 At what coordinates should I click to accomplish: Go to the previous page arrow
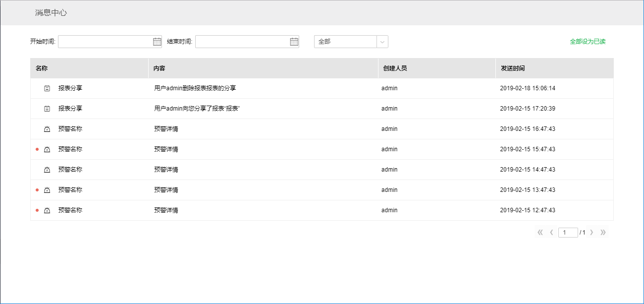[x=551, y=233]
